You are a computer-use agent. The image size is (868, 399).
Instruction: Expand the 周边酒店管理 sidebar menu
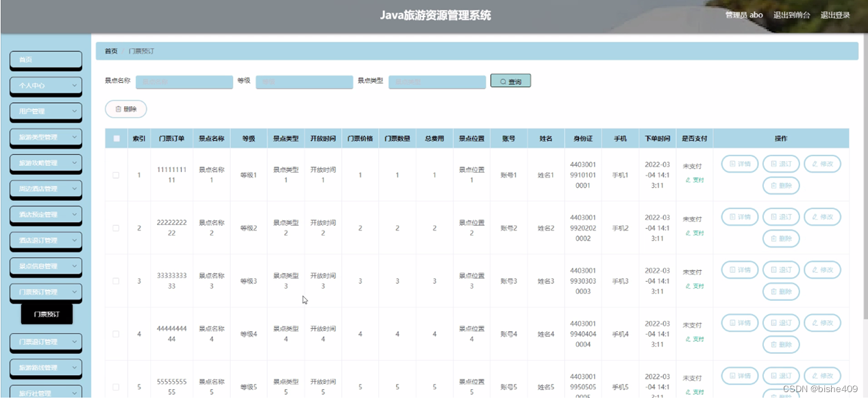[46, 189]
